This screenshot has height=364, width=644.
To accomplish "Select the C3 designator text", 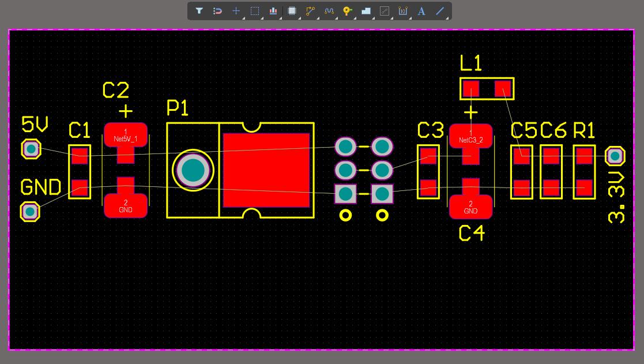I will (x=431, y=130).
